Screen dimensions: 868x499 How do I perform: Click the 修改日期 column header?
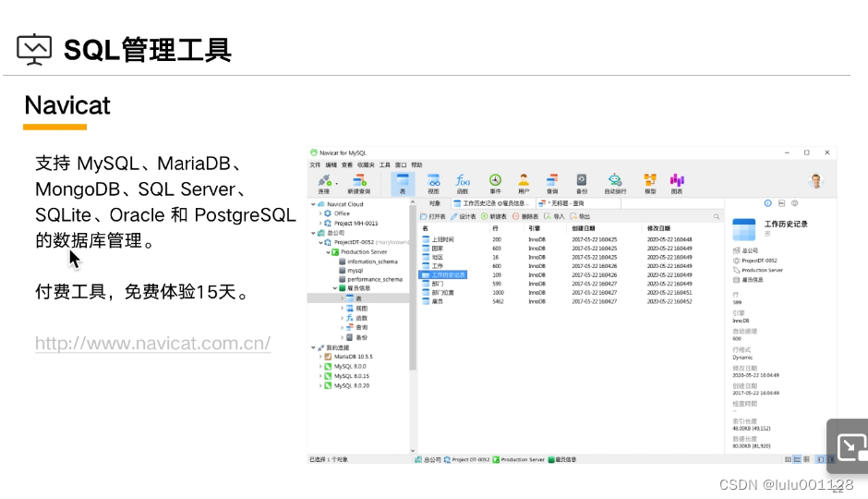pos(658,228)
